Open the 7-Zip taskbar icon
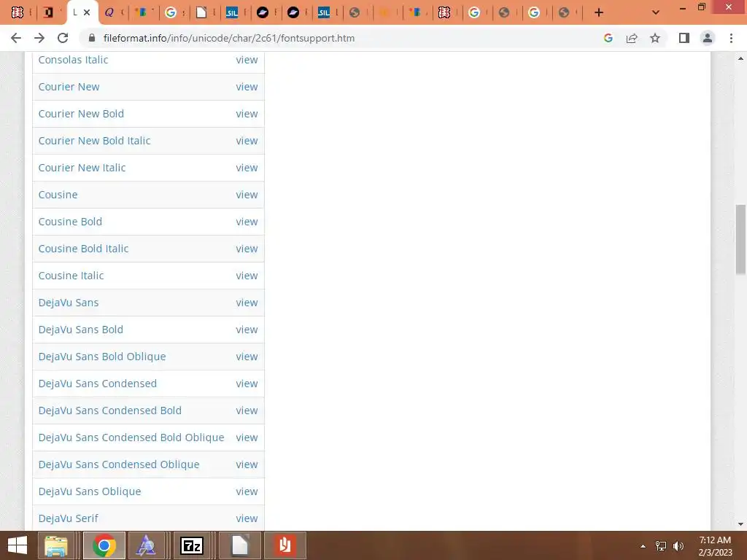Viewport: 747px width, 560px height. point(192,545)
